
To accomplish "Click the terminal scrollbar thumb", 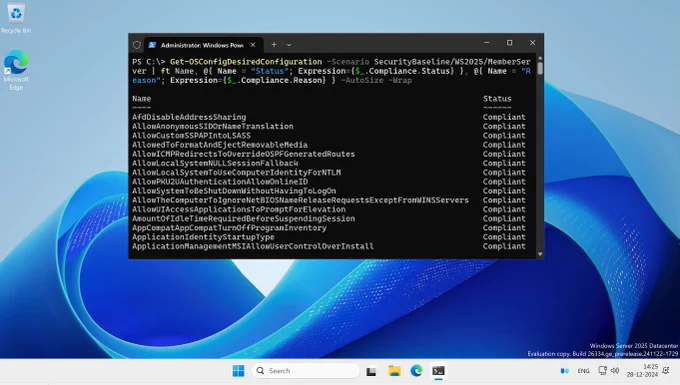I will 540,69.
